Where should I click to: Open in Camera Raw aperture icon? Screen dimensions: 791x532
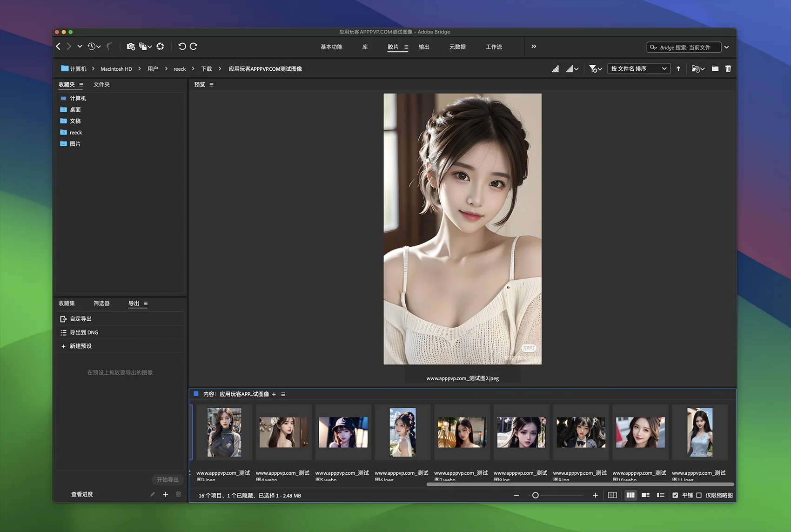click(x=160, y=46)
